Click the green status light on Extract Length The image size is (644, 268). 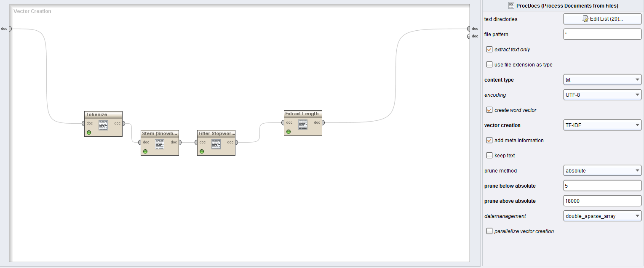[289, 132]
